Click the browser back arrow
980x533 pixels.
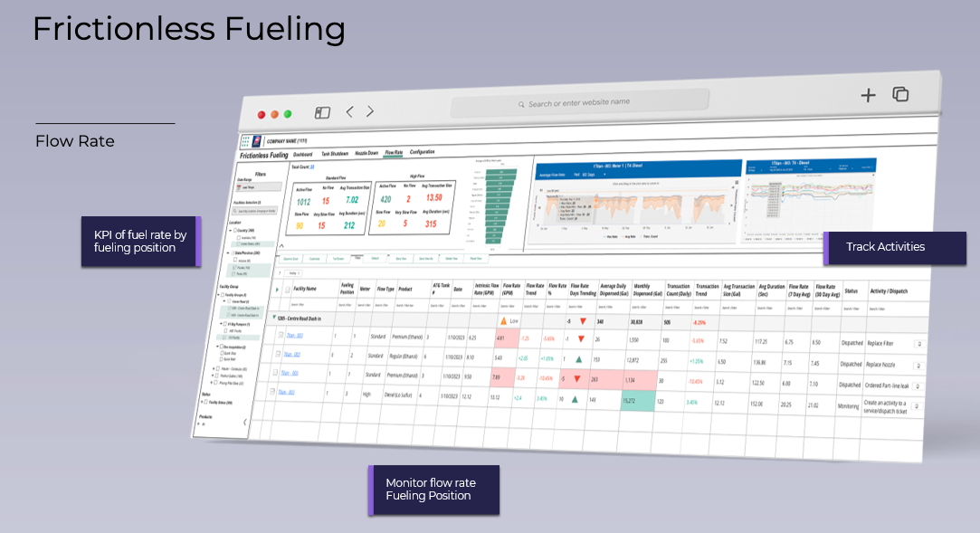coord(348,111)
